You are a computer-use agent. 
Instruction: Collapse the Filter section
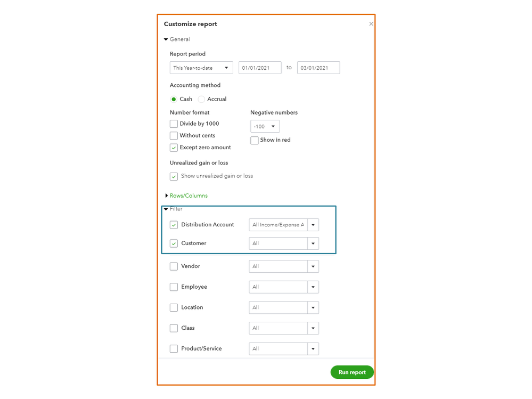166,209
